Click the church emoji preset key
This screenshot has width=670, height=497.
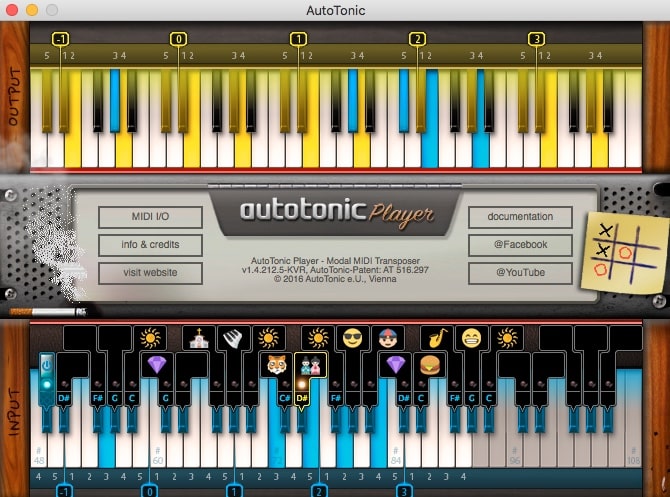(x=198, y=339)
